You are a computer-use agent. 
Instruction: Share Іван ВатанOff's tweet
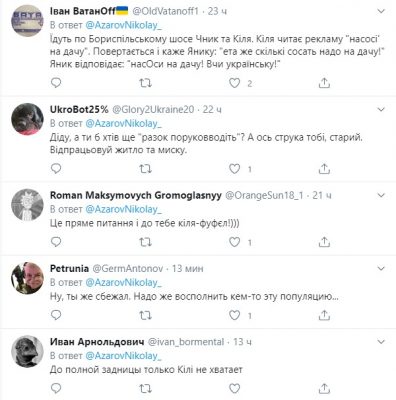[324, 83]
